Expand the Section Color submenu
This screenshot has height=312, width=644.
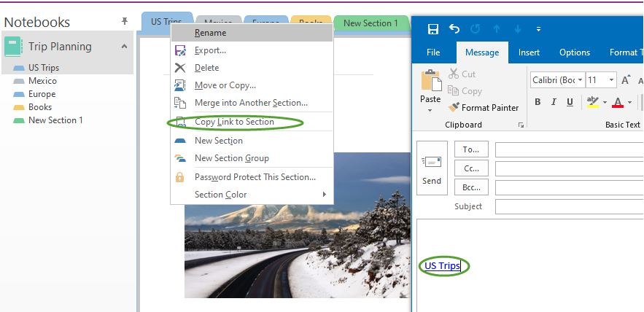(x=252, y=195)
